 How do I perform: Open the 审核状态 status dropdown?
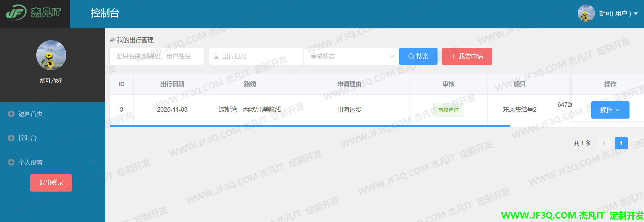351,56
